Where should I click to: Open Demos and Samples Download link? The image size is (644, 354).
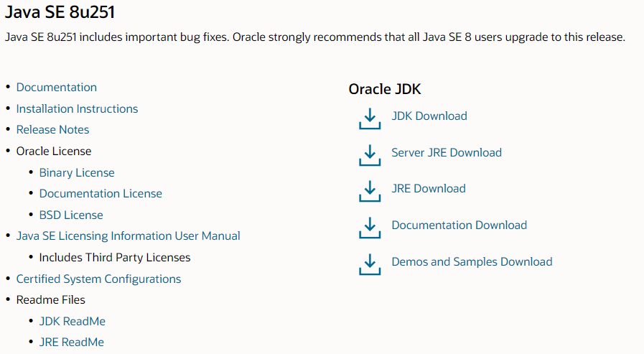click(x=472, y=262)
